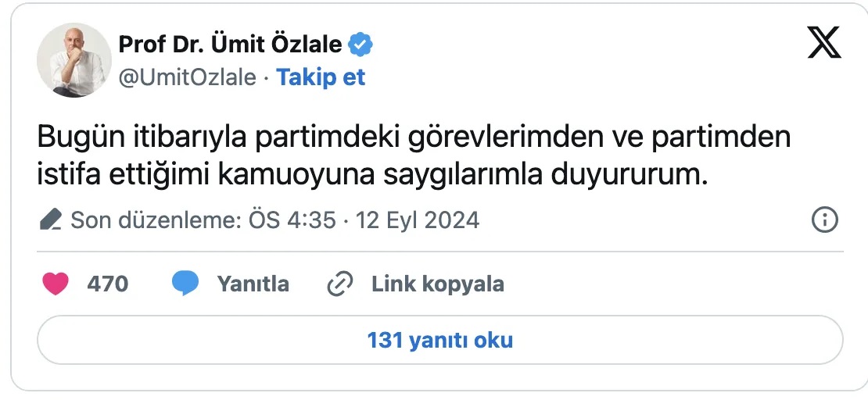Open the Son düzenleme edit timestamp
This screenshot has width=868, height=400.
click(x=274, y=220)
